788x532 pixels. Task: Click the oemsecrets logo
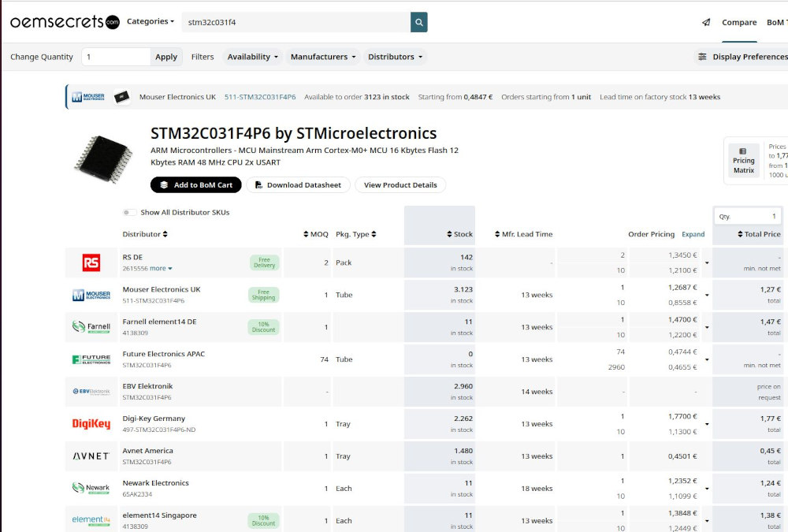[65, 22]
